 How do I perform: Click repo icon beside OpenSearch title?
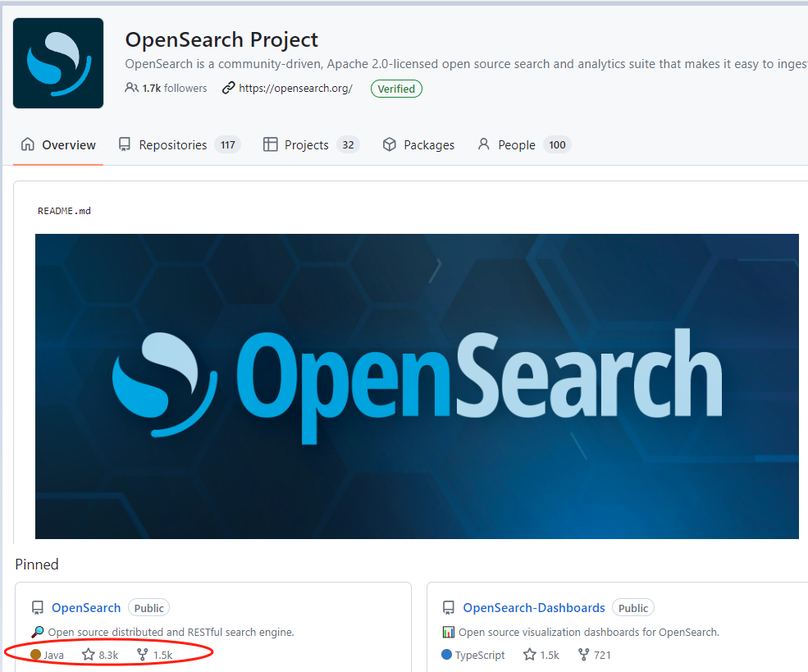pos(38,607)
